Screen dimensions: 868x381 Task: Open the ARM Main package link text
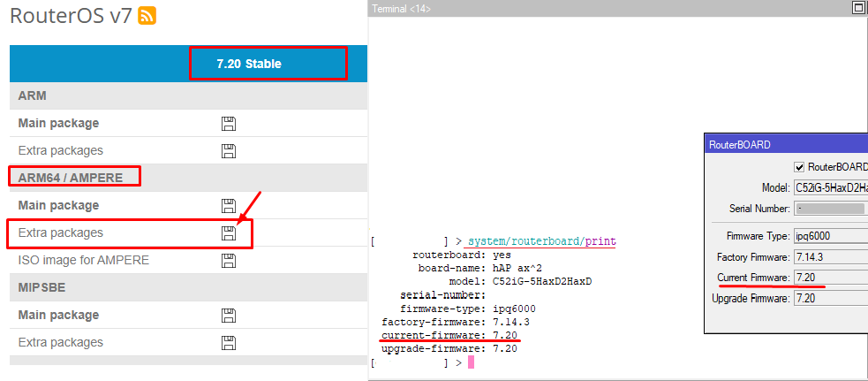[58, 124]
